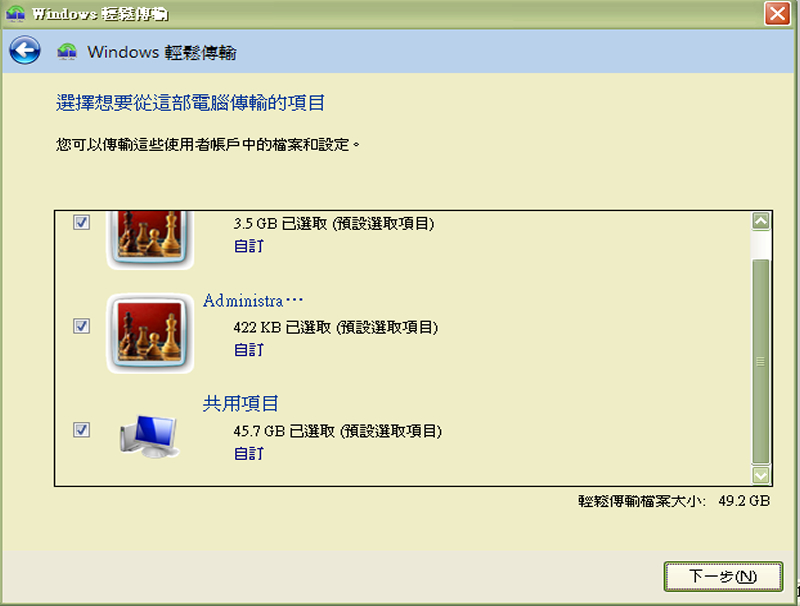This screenshot has height=606, width=800.
Task: Click the 49.2 GB total transfer size text
Action: point(744,501)
